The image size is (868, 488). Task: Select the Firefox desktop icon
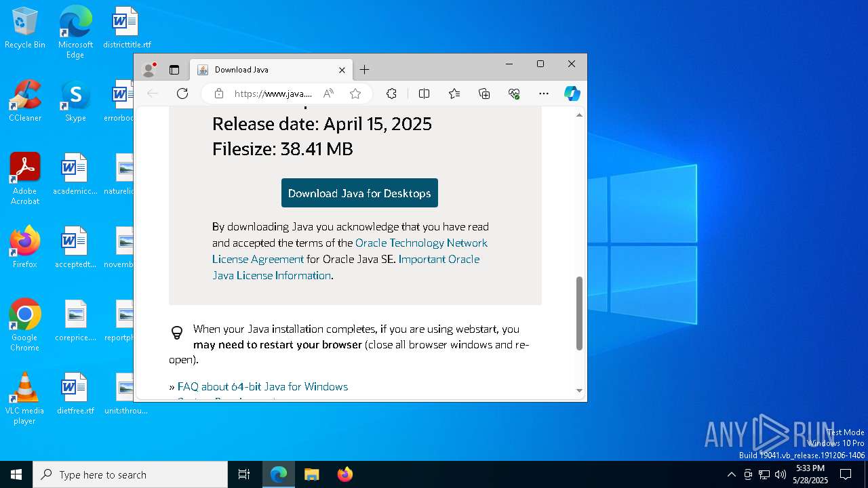(x=25, y=247)
